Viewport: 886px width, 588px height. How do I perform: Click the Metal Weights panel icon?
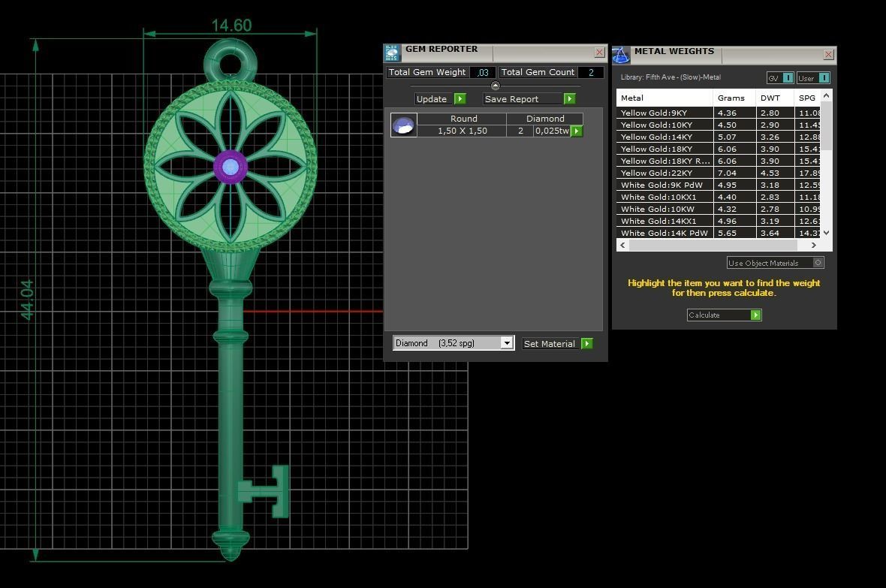coord(621,55)
